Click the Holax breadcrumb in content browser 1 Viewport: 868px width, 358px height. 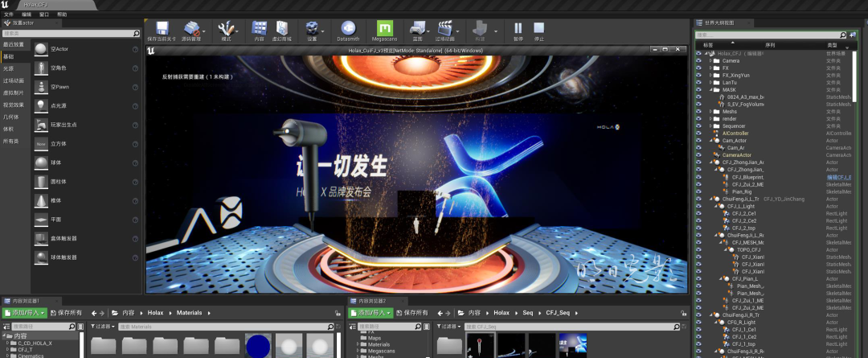(156, 313)
